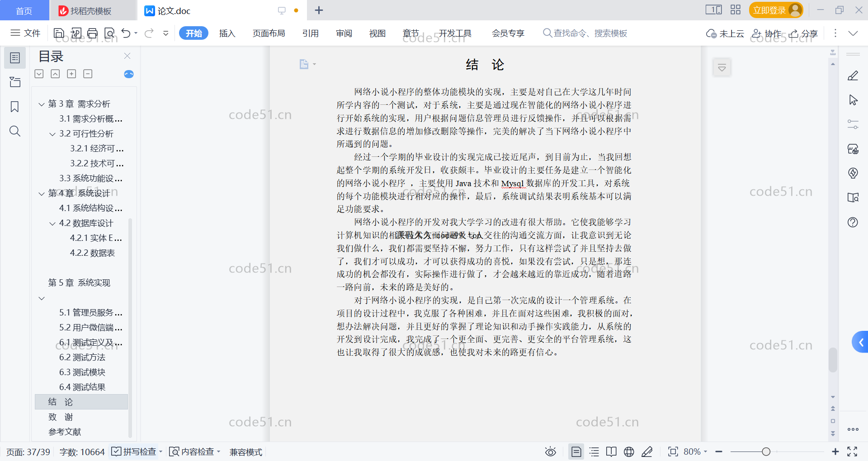
Task: Click the three-dots more icon in right sidebar
Action: tap(853, 429)
